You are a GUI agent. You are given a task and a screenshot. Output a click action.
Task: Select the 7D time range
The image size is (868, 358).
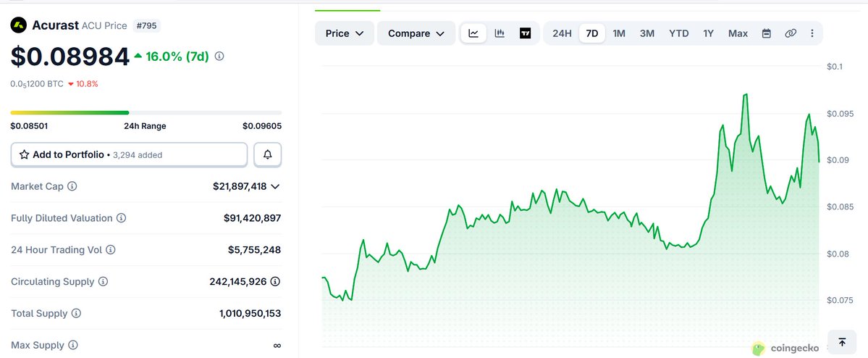[x=592, y=33]
